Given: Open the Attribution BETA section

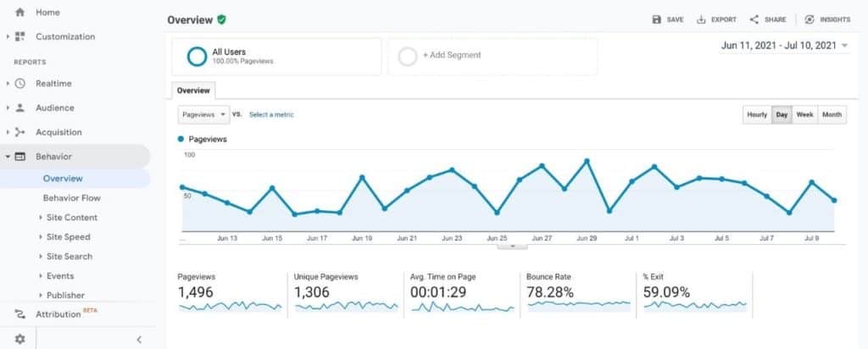Looking at the screenshot, I should [x=66, y=314].
